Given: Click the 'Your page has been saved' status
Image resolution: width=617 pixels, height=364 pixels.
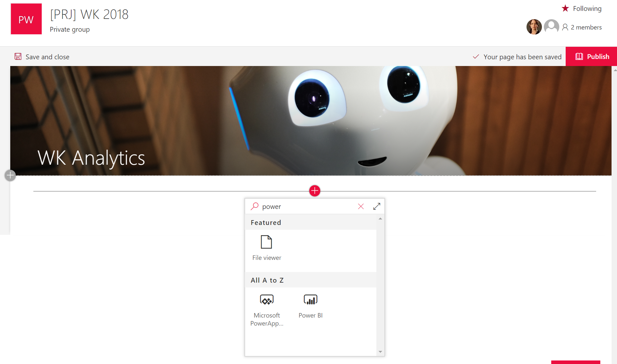Looking at the screenshot, I should 517,57.
